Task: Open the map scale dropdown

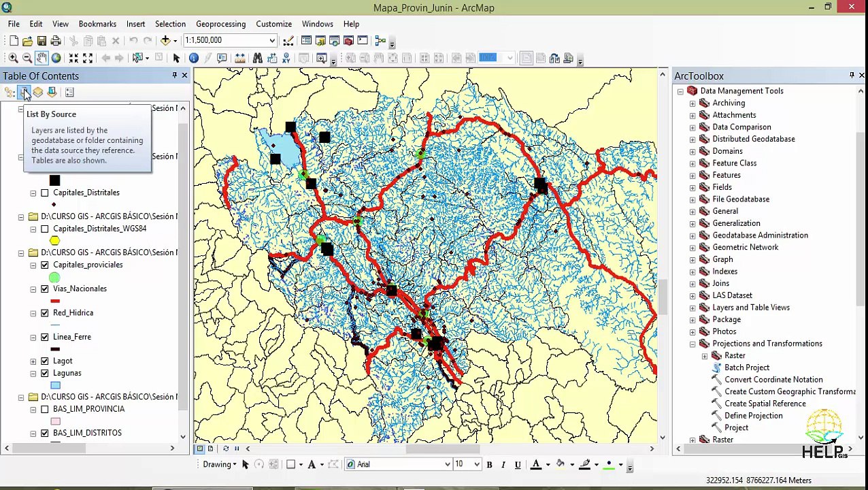Action: (272, 40)
